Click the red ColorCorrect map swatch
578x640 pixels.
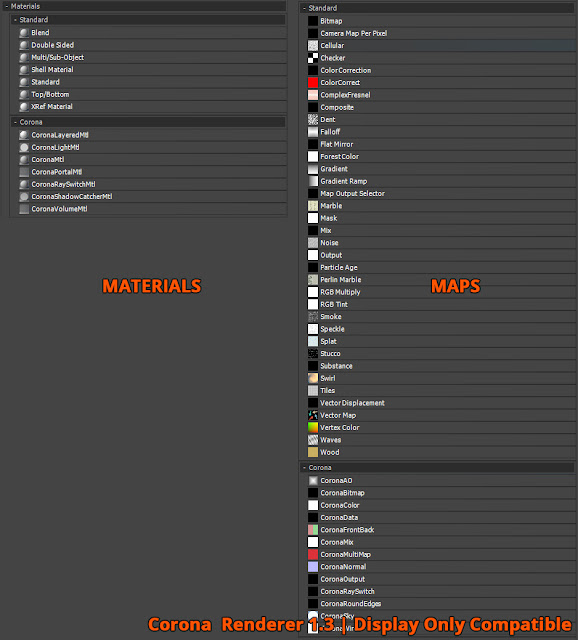click(313, 82)
